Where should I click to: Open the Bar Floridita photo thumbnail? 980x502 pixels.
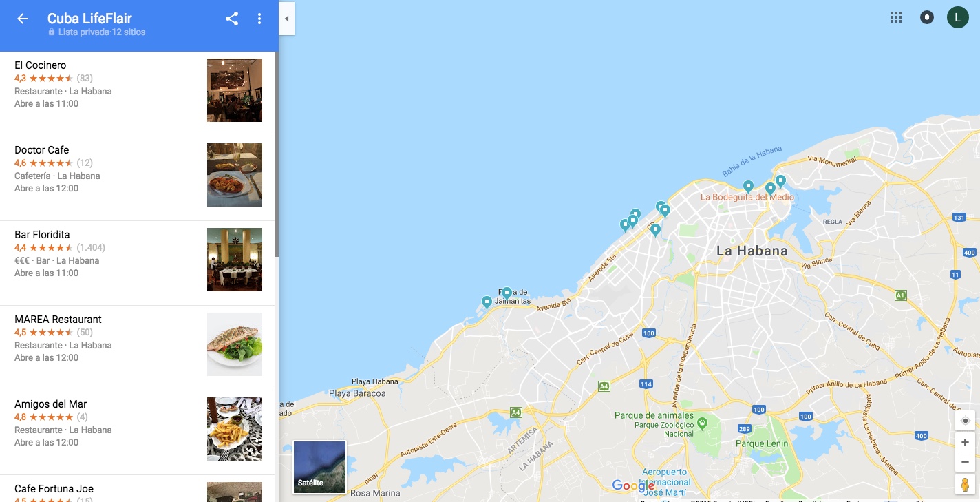tap(235, 260)
